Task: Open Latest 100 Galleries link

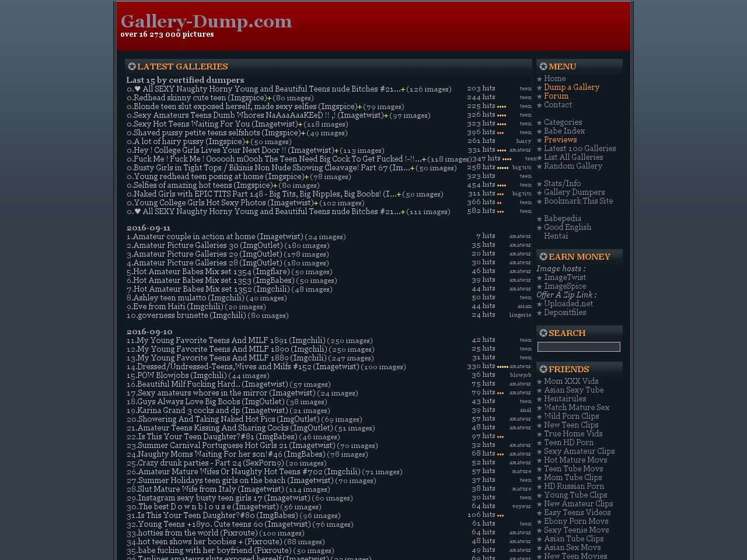Action: 580,149
